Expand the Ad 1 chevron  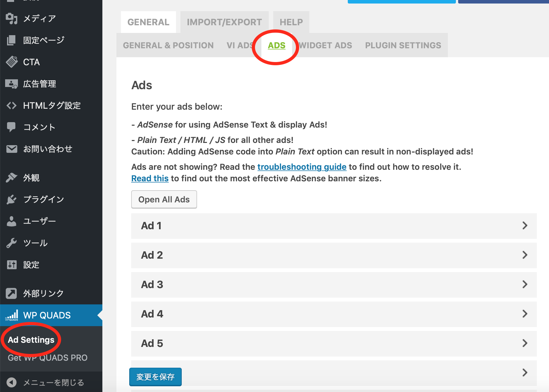(525, 225)
